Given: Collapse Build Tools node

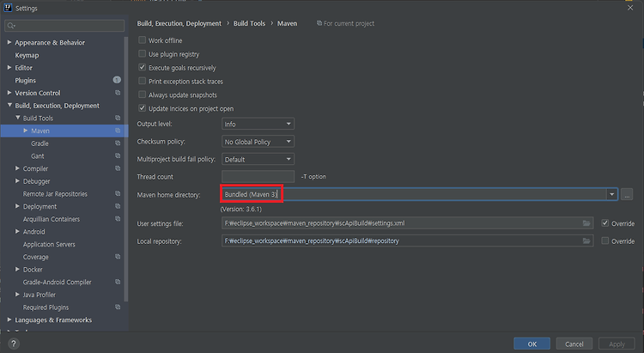Looking at the screenshot, I should (18, 118).
